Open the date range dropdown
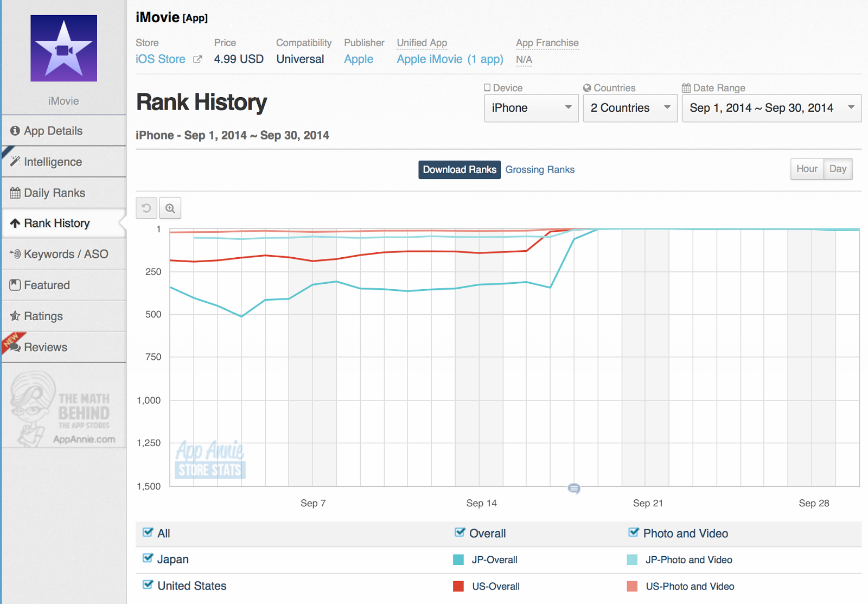The height and width of the screenshot is (604, 868). click(x=771, y=108)
